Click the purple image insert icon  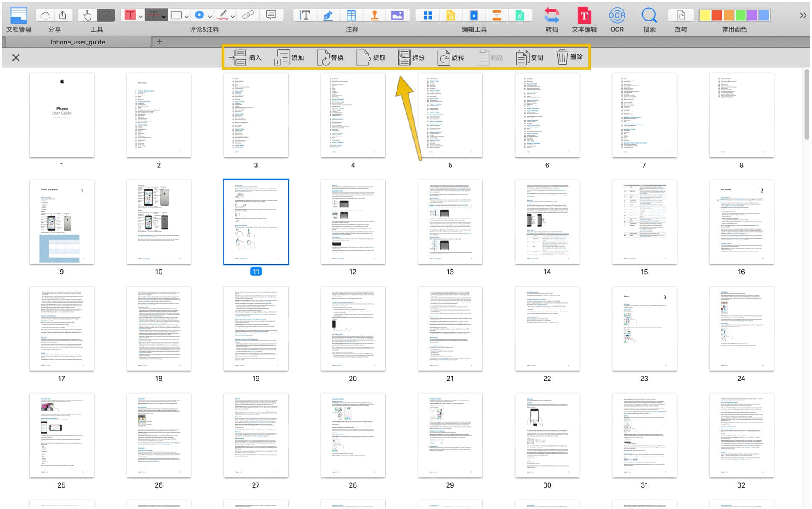[397, 15]
